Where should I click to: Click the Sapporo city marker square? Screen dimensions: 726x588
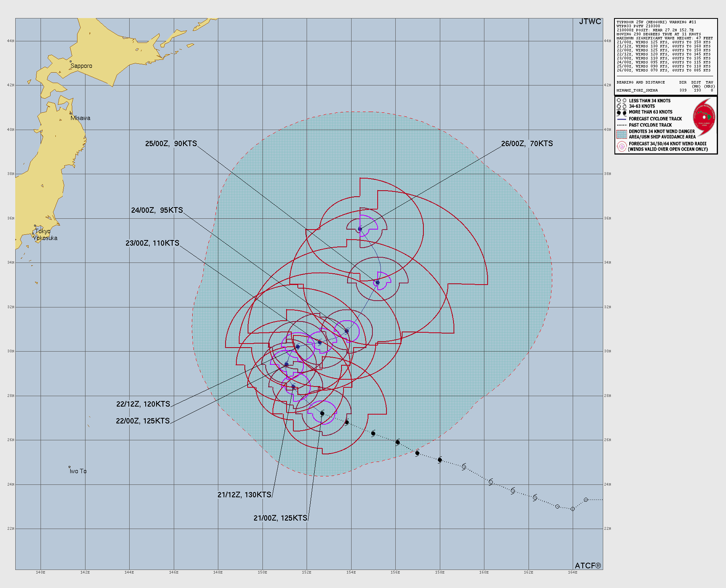[x=71, y=61]
